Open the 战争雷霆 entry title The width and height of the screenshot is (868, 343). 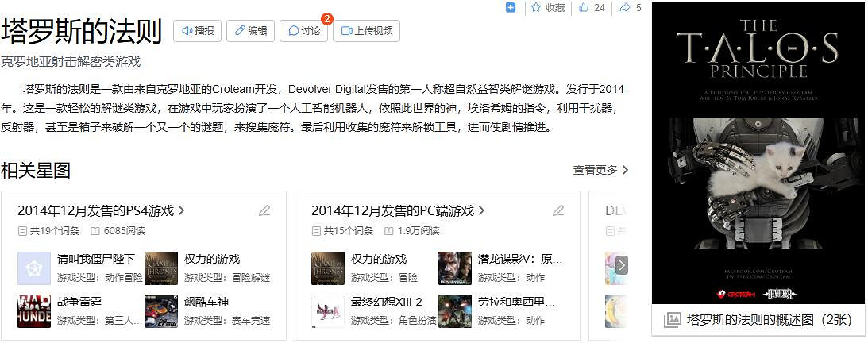(79, 302)
